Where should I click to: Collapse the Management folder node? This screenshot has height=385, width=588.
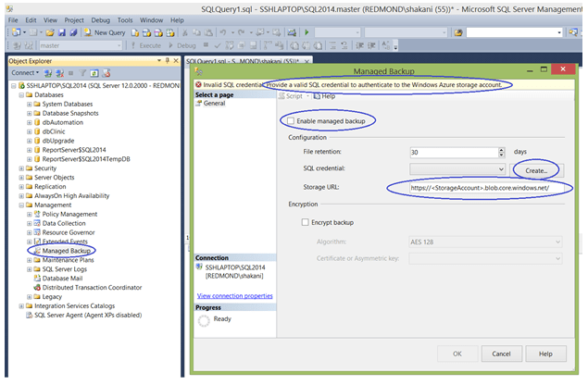tap(21, 205)
